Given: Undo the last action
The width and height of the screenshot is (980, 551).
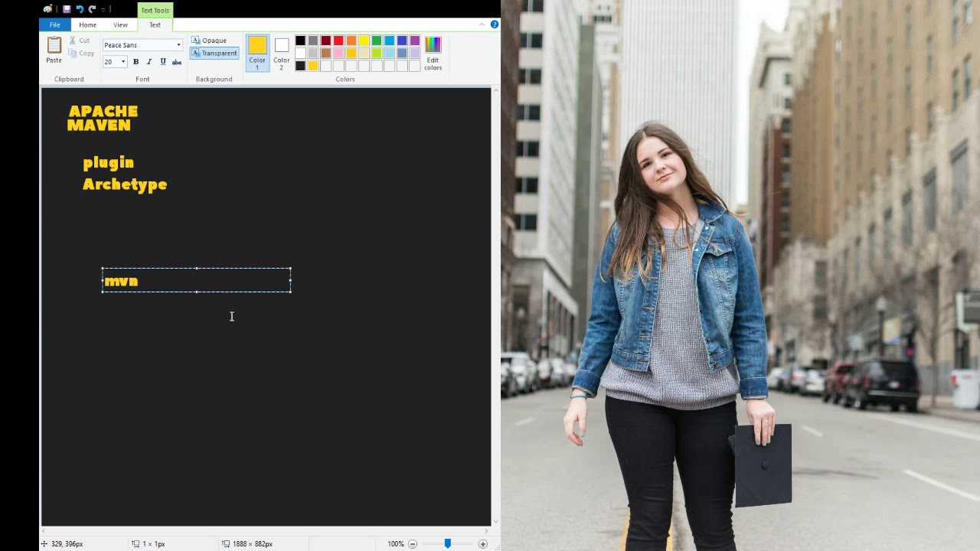Looking at the screenshot, I should [x=79, y=9].
